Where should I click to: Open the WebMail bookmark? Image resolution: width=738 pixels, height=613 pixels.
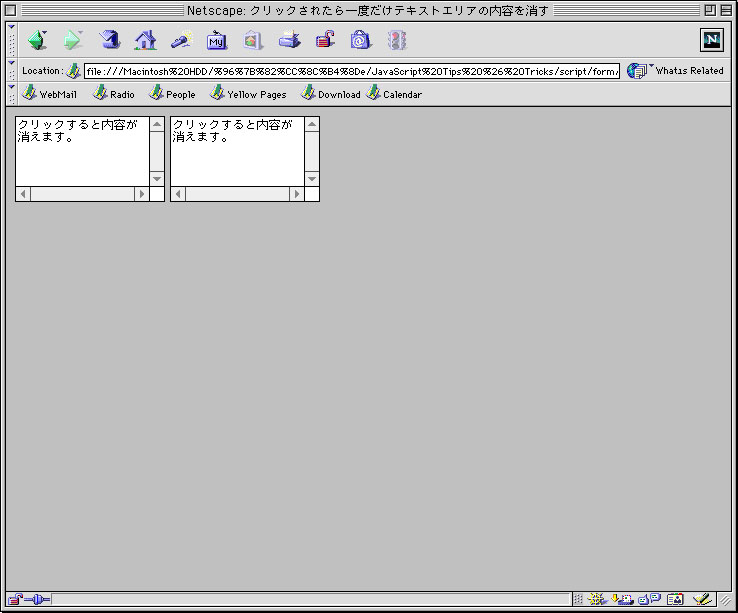[x=49, y=93]
